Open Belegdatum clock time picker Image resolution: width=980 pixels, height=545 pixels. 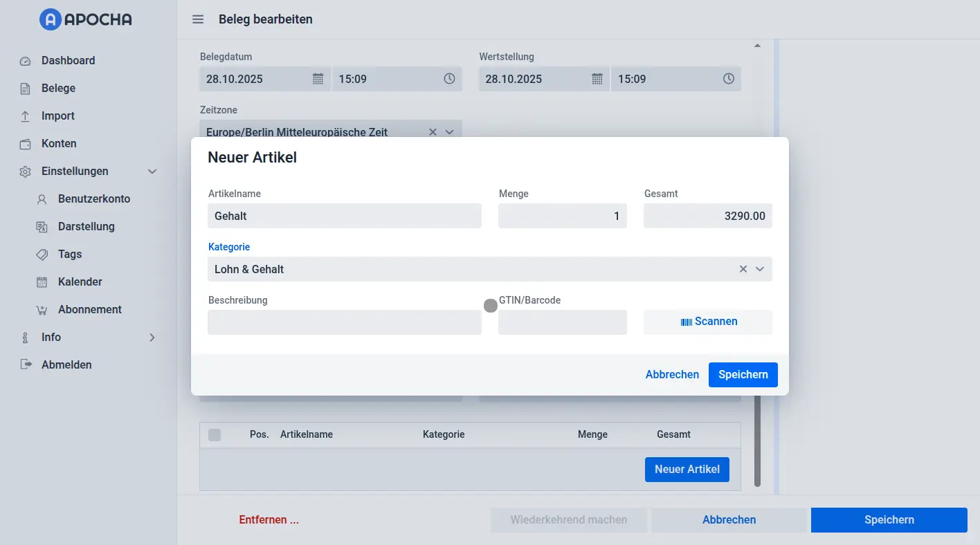click(449, 79)
